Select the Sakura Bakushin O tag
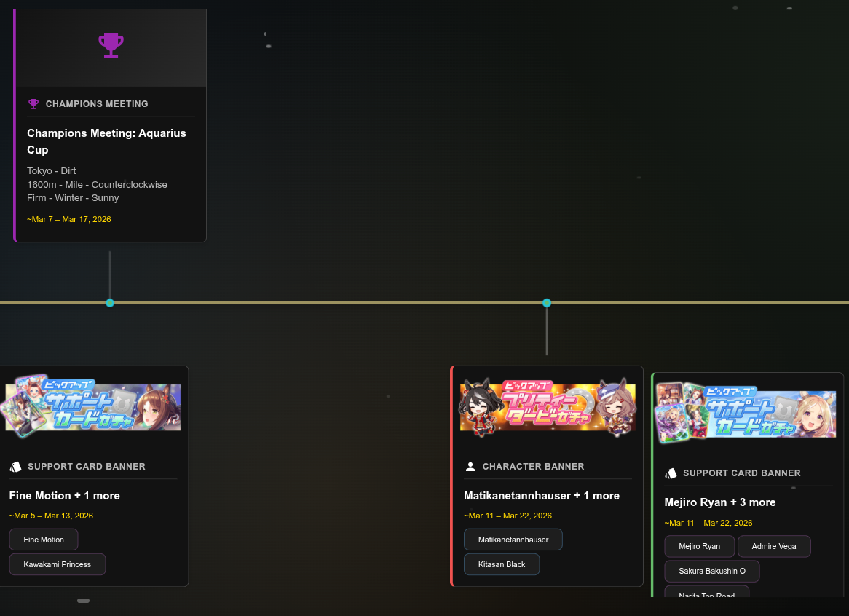Viewport: 849px width, 616px height. (x=712, y=571)
